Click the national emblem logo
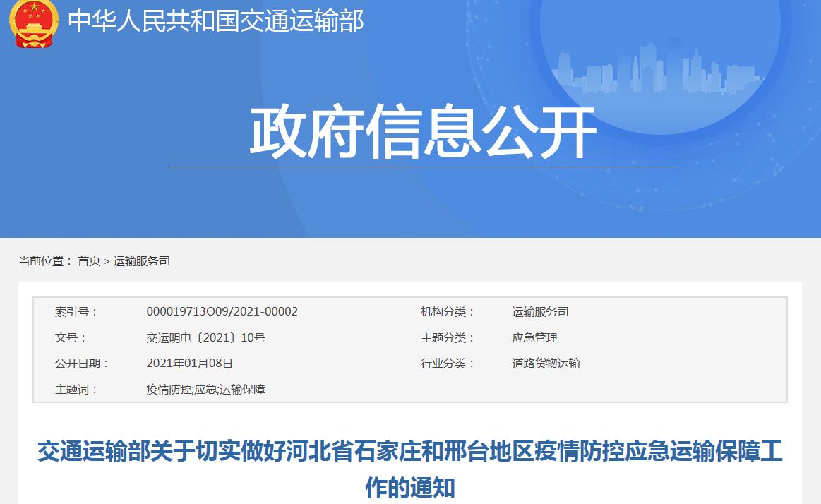Image resolution: width=821 pixels, height=504 pixels. coord(34,23)
